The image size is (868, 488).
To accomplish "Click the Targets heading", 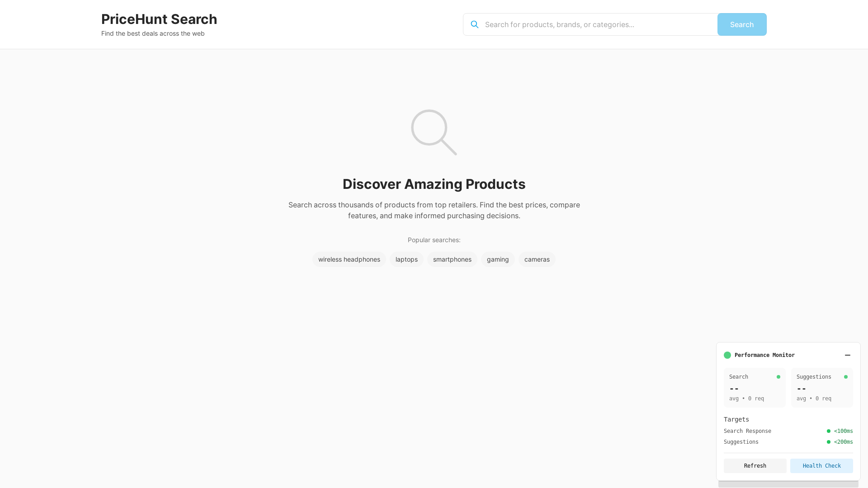I will 736,419.
